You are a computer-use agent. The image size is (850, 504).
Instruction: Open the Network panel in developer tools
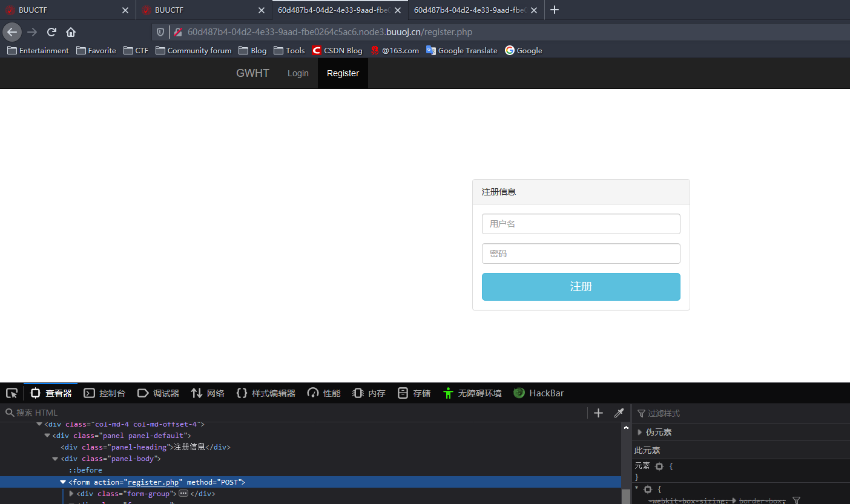point(207,393)
